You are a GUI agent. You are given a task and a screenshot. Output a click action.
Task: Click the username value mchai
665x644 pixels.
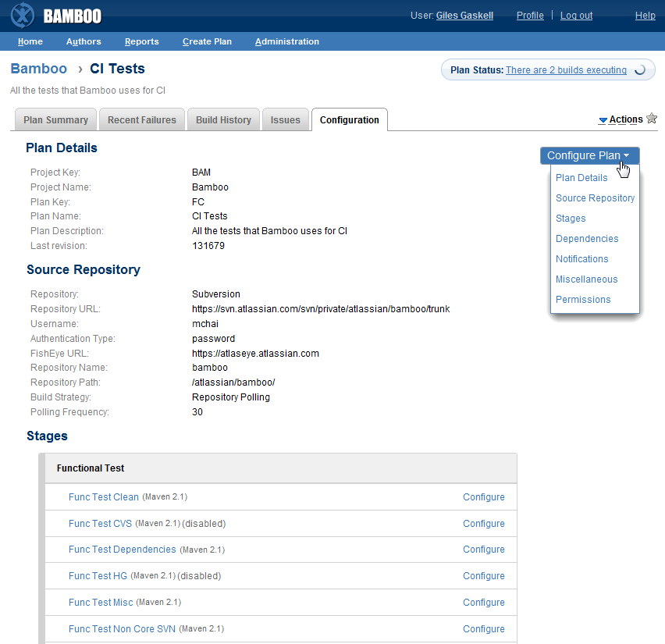tap(205, 324)
